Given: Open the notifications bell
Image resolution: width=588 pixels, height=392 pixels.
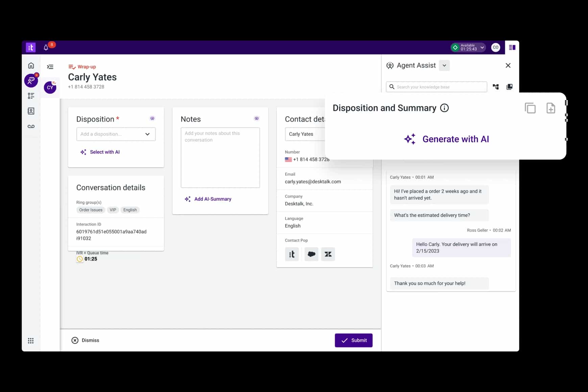Looking at the screenshot, I should pyautogui.click(x=46, y=48).
